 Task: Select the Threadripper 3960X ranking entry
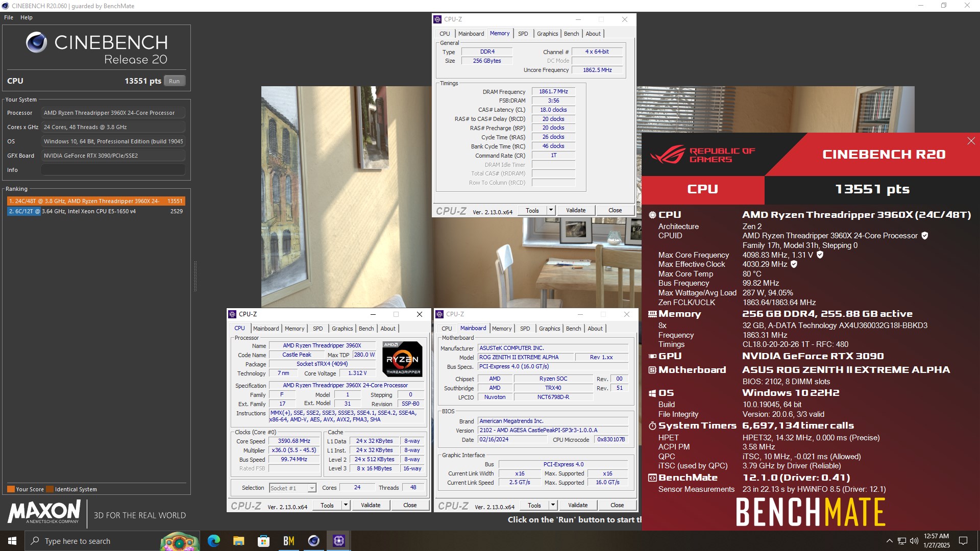click(96, 201)
